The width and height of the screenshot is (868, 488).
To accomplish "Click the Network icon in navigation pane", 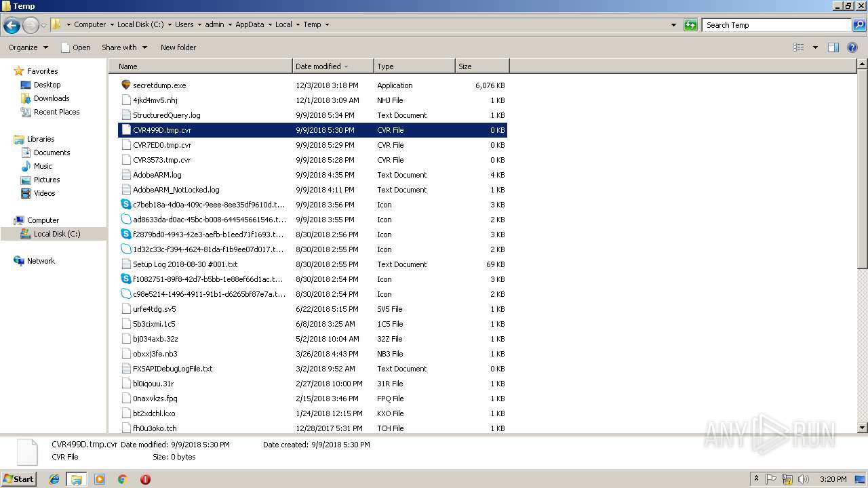I will click(19, 261).
